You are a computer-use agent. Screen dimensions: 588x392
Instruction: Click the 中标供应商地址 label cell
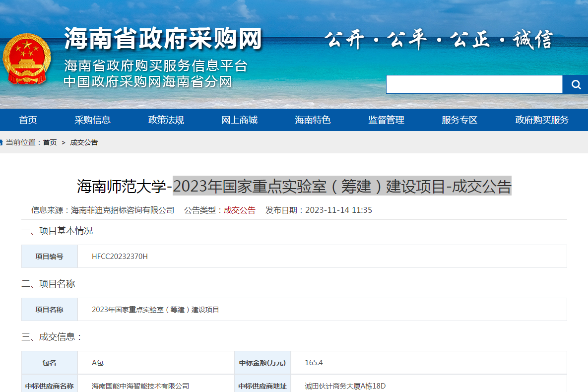(x=262, y=384)
